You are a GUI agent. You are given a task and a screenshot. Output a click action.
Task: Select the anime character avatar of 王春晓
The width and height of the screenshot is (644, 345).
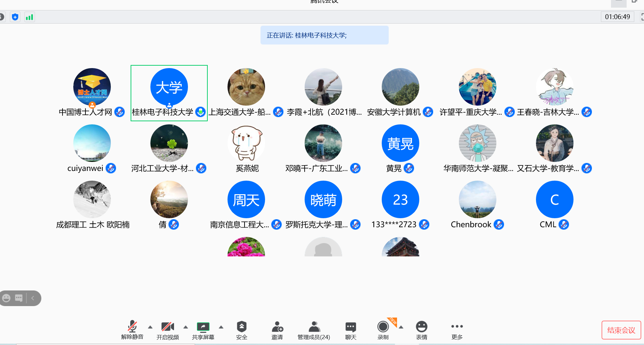(x=555, y=87)
